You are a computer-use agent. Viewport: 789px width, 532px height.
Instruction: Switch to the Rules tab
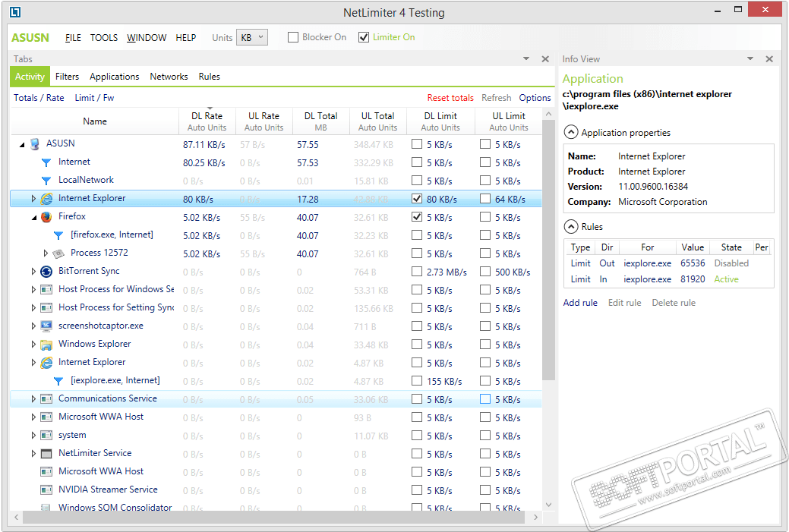(210, 77)
